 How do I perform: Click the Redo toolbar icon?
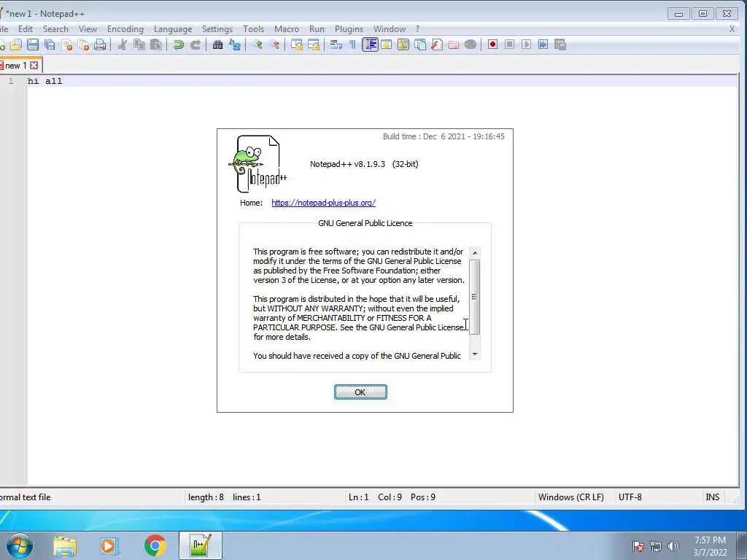[x=196, y=44]
